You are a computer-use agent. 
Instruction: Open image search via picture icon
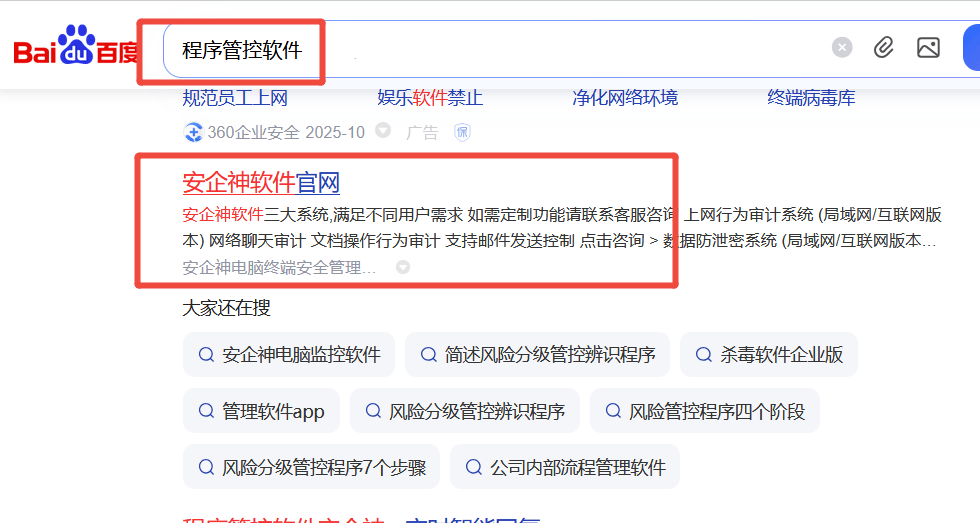click(928, 48)
